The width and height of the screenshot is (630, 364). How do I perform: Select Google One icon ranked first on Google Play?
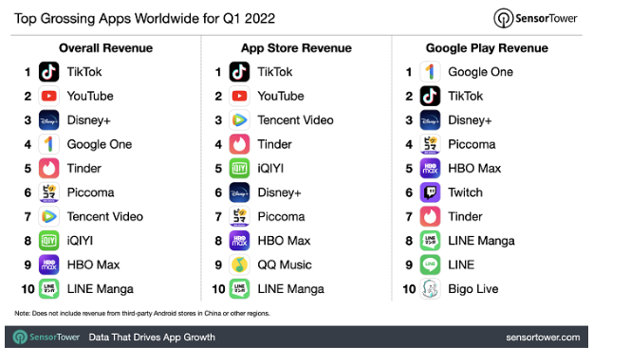430,72
